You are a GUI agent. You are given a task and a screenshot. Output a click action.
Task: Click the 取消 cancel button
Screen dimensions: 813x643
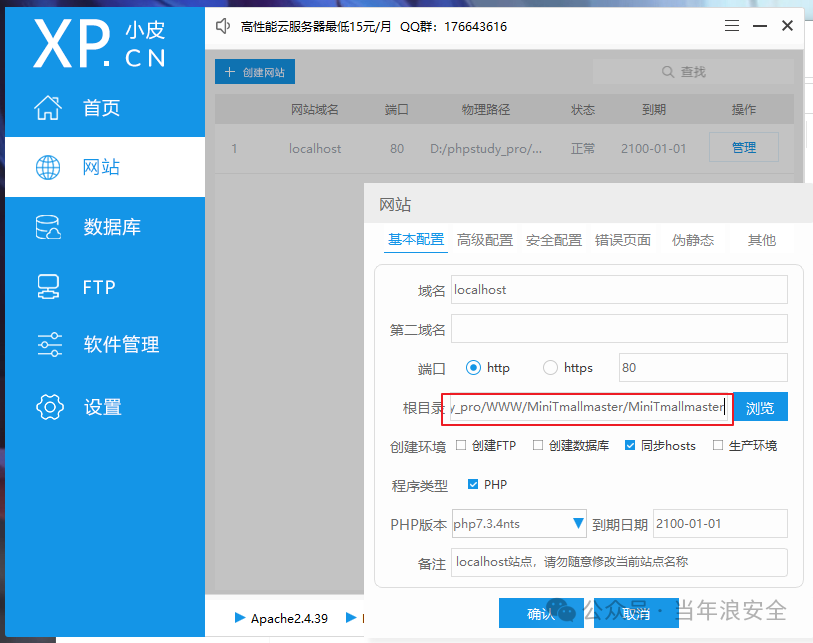(x=636, y=613)
